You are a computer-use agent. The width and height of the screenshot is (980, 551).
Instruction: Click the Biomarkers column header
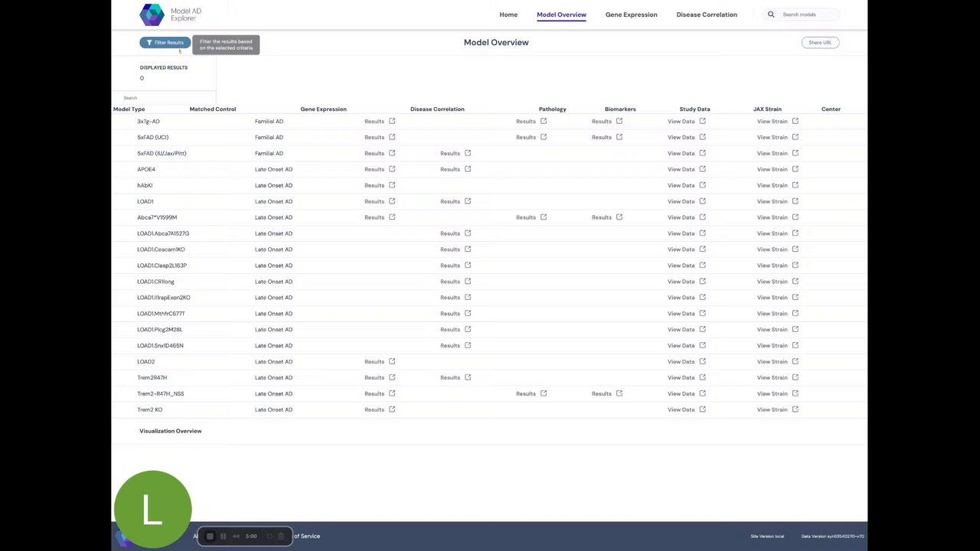coord(620,109)
